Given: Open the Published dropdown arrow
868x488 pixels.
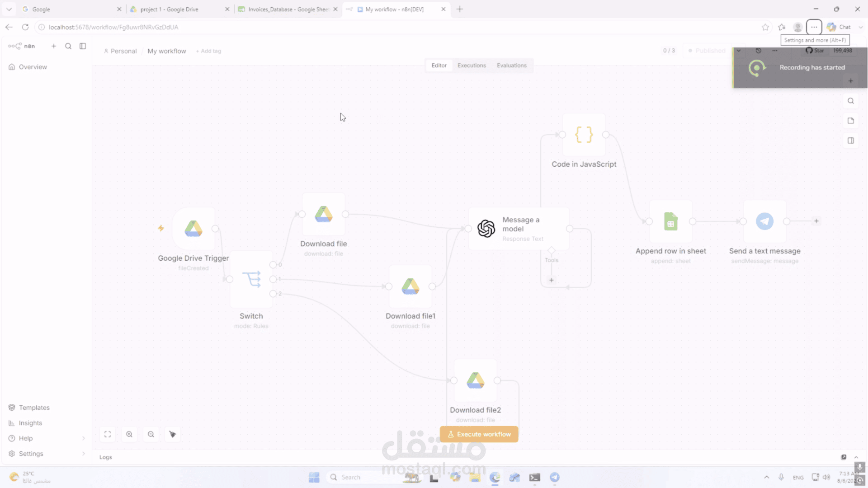Looking at the screenshot, I should 739,51.
